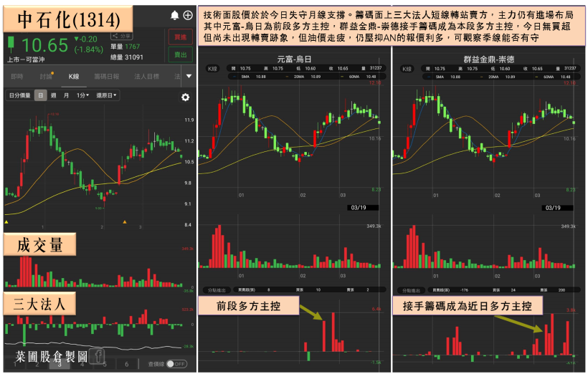Select the 日分價量 chart mode
The height and width of the screenshot is (374, 588).
(19, 95)
